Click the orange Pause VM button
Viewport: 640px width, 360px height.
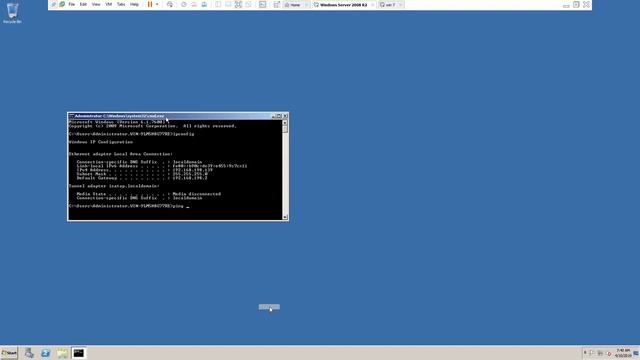coord(150,4)
